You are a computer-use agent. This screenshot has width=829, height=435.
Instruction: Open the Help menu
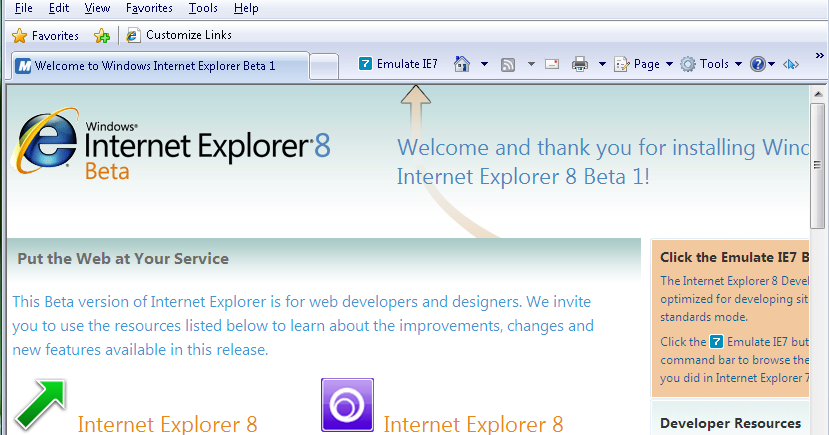246,8
